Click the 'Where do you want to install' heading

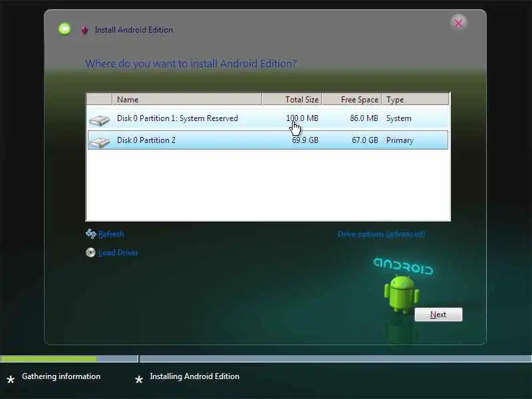click(x=191, y=63)
